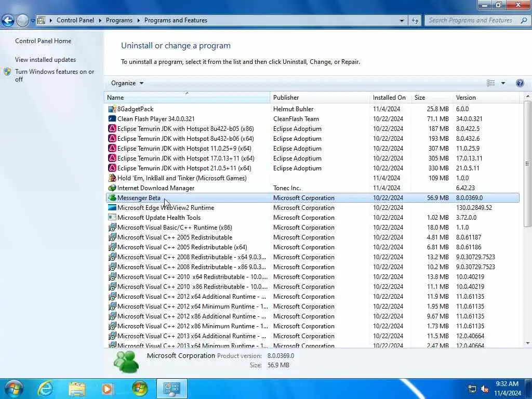Screen dimensions: 532x399
Task: Click the Control Panel taskbar button
Action: [x=171, y=389]
